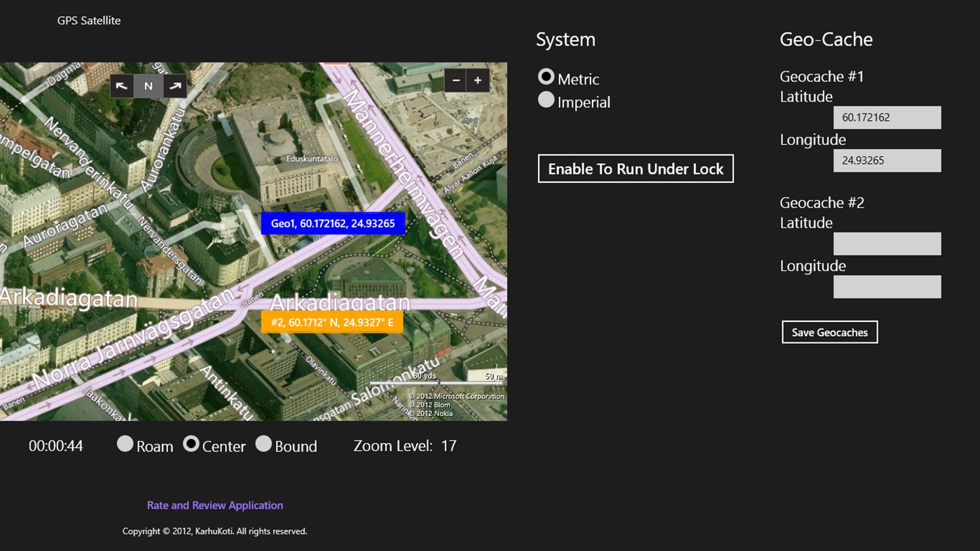Keep Center mode selected
Screen dimensions: 980x551
pos(191,443)
